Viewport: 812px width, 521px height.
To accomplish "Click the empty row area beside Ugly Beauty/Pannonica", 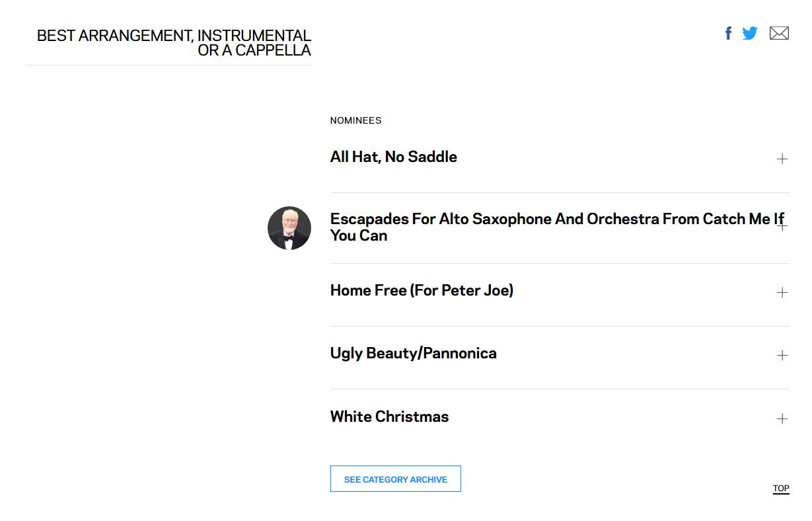I will (x=634, y=355).
